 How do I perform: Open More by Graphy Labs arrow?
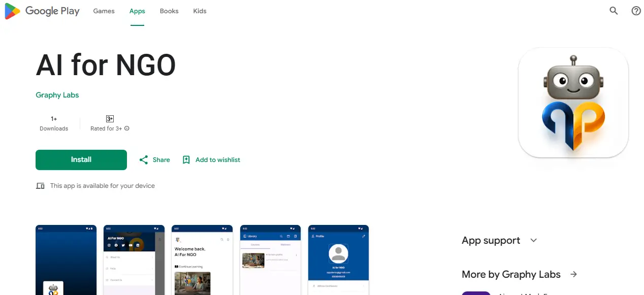pos(573,274)
